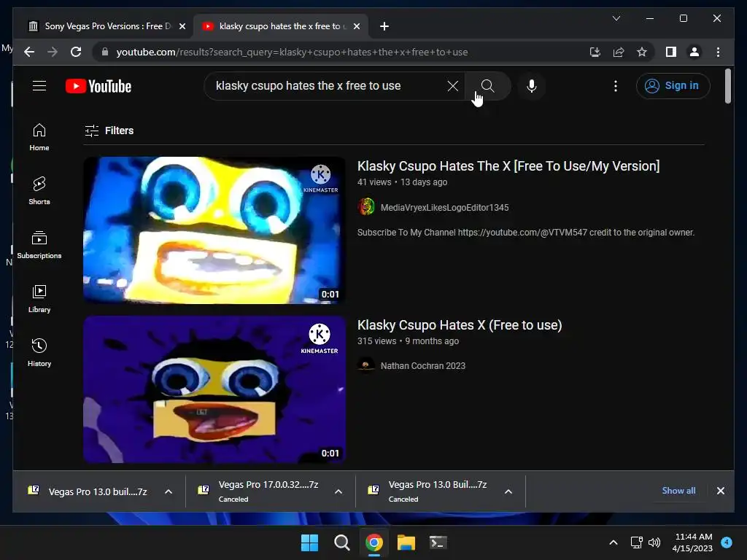Image resolution: width=747 pixels, height=560 pixels.
Task: Click the address bar URL
Action: [x=292, y=52]
